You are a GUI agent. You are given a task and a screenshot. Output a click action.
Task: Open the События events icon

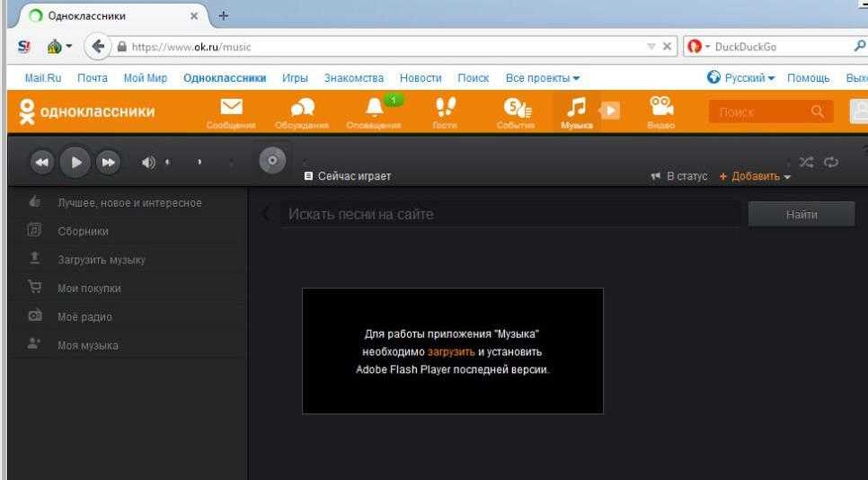click(x=516, y=113)
